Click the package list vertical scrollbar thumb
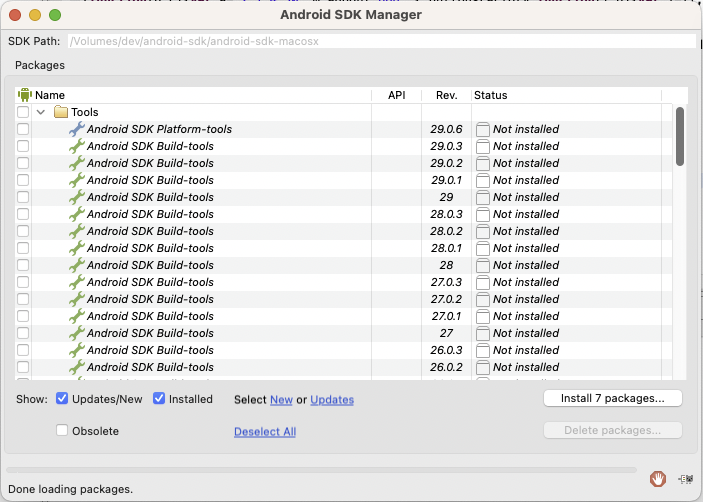 pos(680,136)
